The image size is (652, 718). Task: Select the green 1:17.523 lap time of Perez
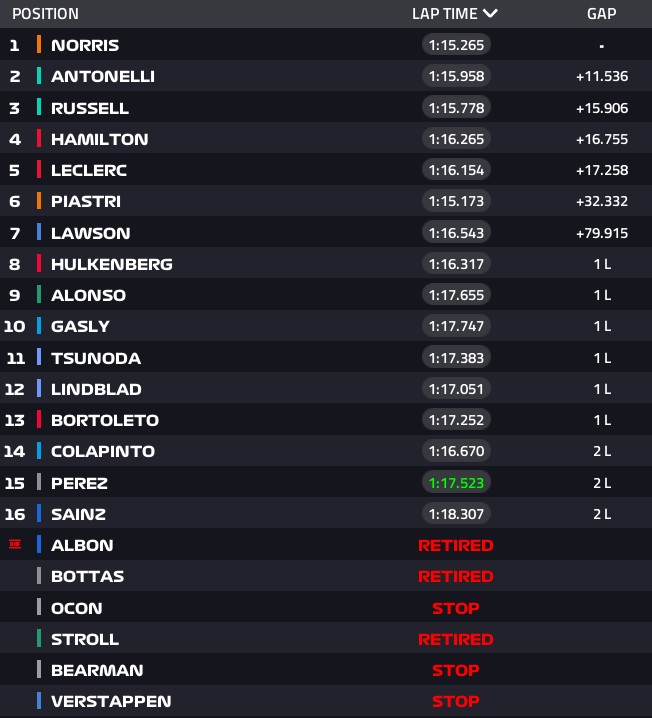[x=456, y=483]
